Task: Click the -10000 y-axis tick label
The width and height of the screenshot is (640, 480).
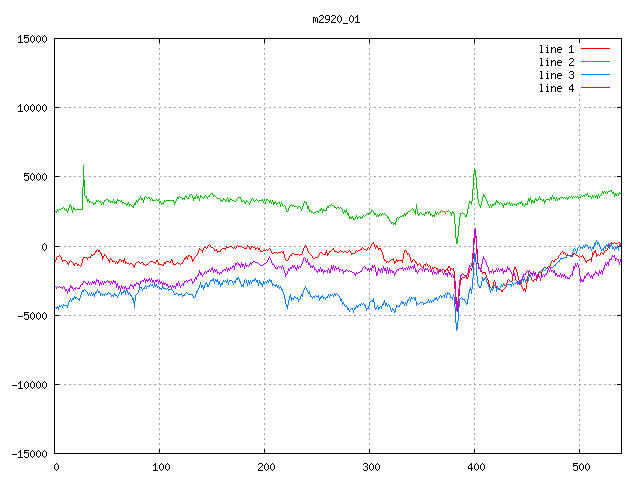Action: coord(29,385)
